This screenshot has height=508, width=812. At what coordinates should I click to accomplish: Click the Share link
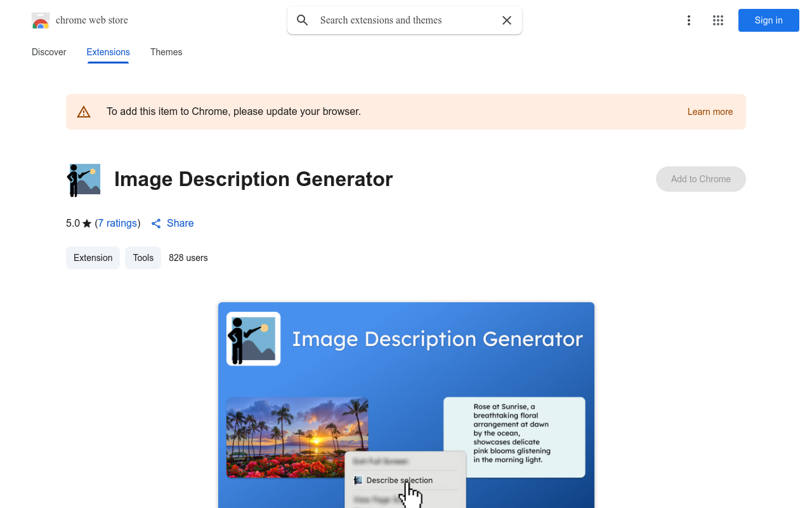click(180, 224)
